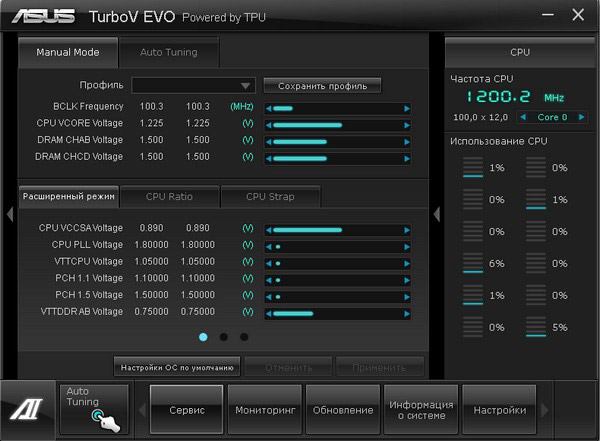This screenshot has height=441, width=600.
Task: Decrease DRAM CHAB Voltage with left arrow
Action: tap(269, 142)
